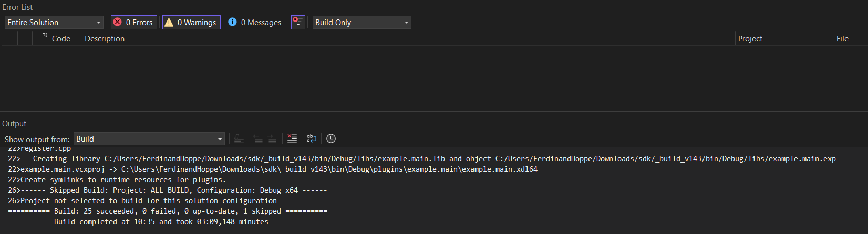Click the Project column header
This screenshot has width=868, height=234.
750,39
